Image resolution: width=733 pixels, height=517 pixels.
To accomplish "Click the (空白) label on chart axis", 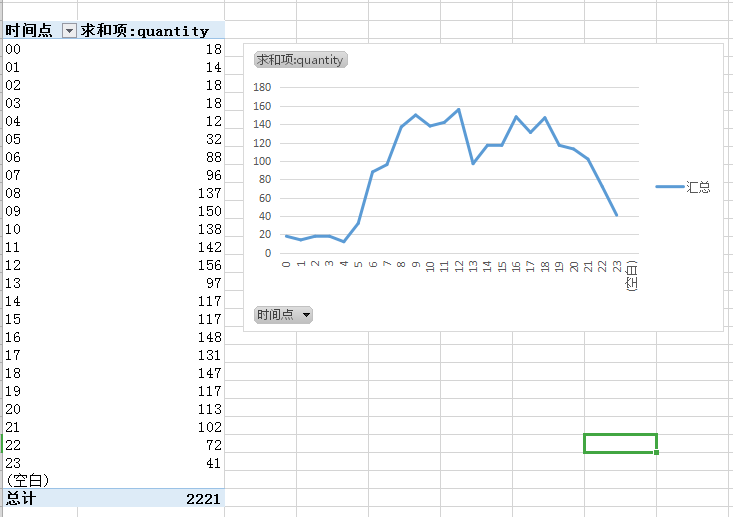I will point(632,276).
